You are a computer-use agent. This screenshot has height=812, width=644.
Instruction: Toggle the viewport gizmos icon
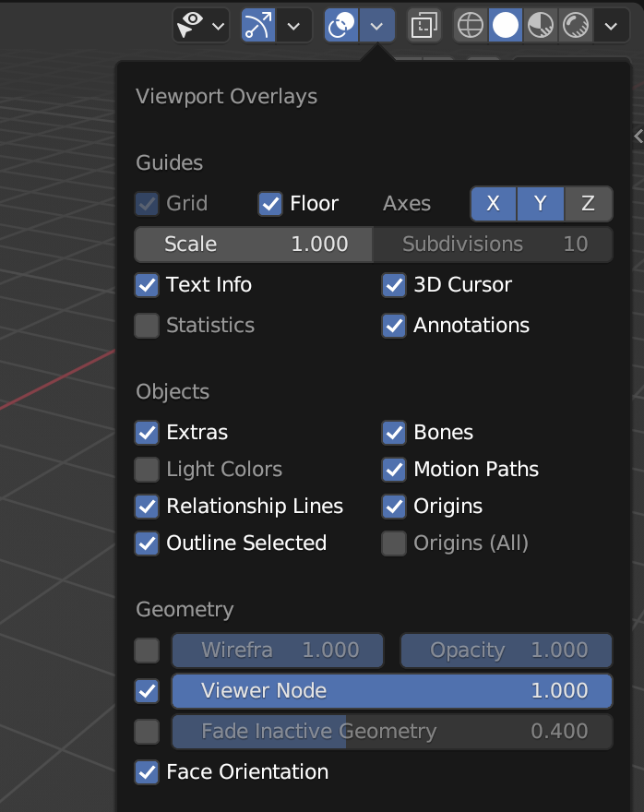click(x=257, y=25)
